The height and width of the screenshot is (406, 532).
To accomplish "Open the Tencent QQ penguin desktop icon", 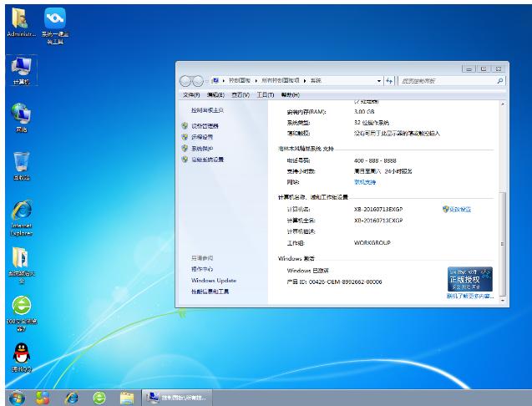I will tap(21, 357).
